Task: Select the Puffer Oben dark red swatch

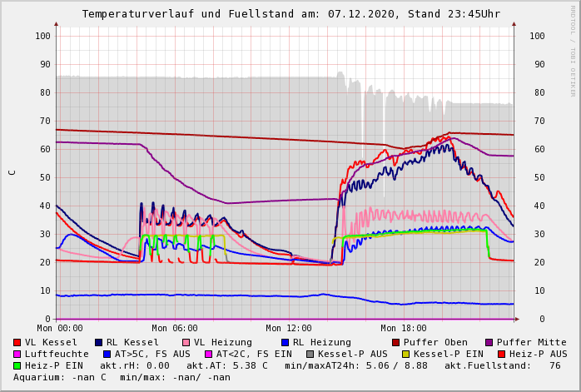Action: (396, 342)
